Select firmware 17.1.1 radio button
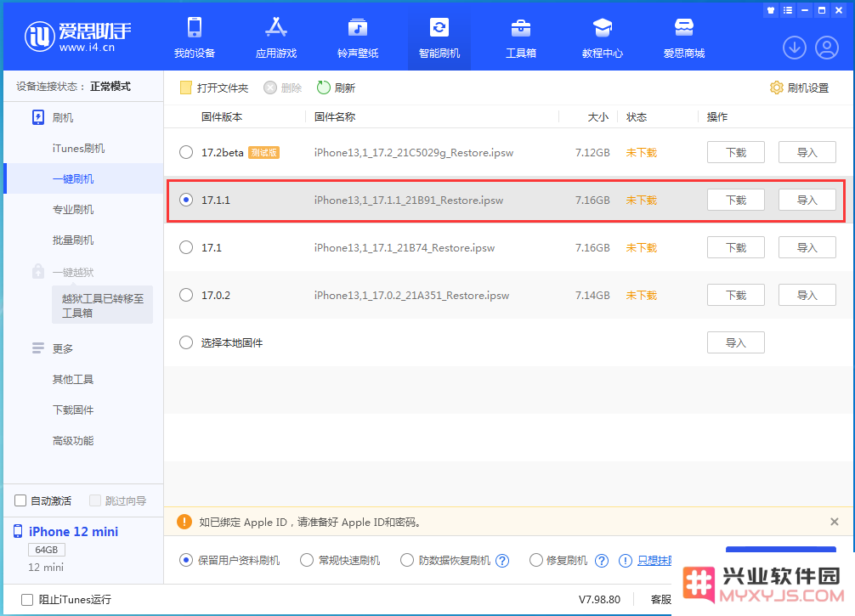Screen dimensions: 855x616 click(186, 200)
